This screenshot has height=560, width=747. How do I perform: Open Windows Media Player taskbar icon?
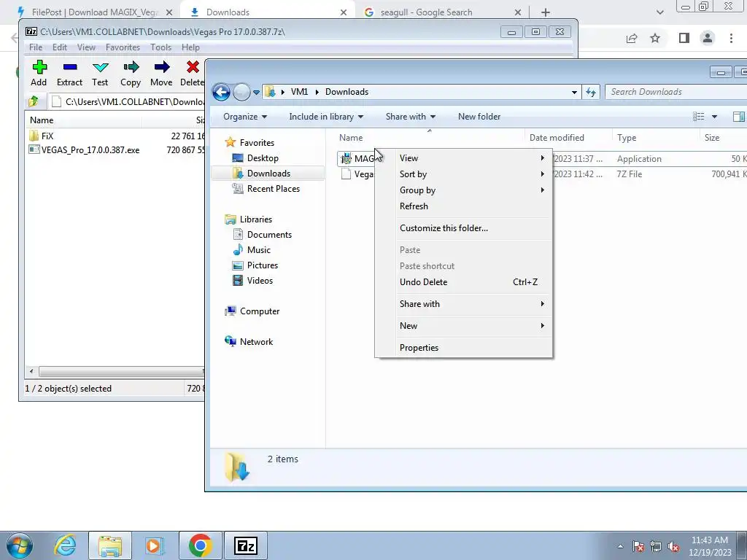[x=155, y=545]
